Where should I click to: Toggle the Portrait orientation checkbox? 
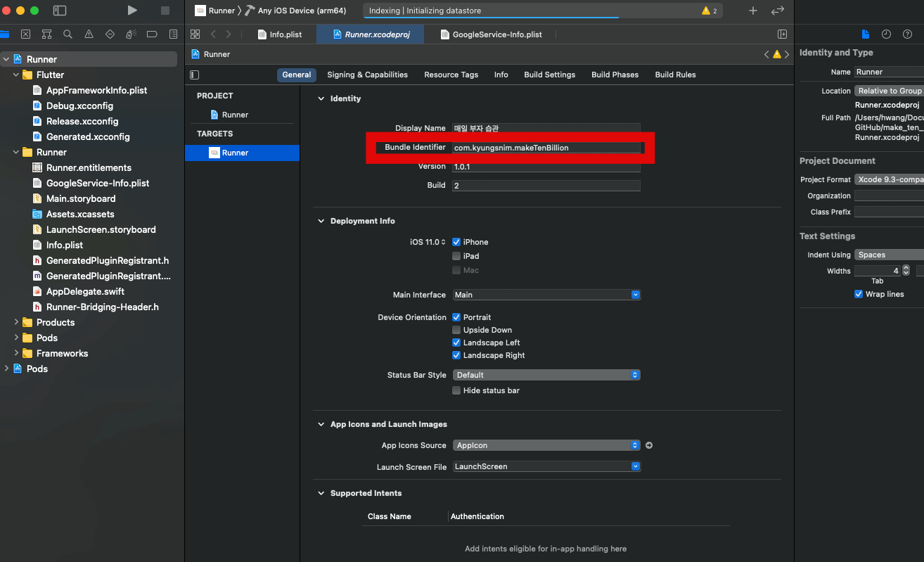coord(456,317)
